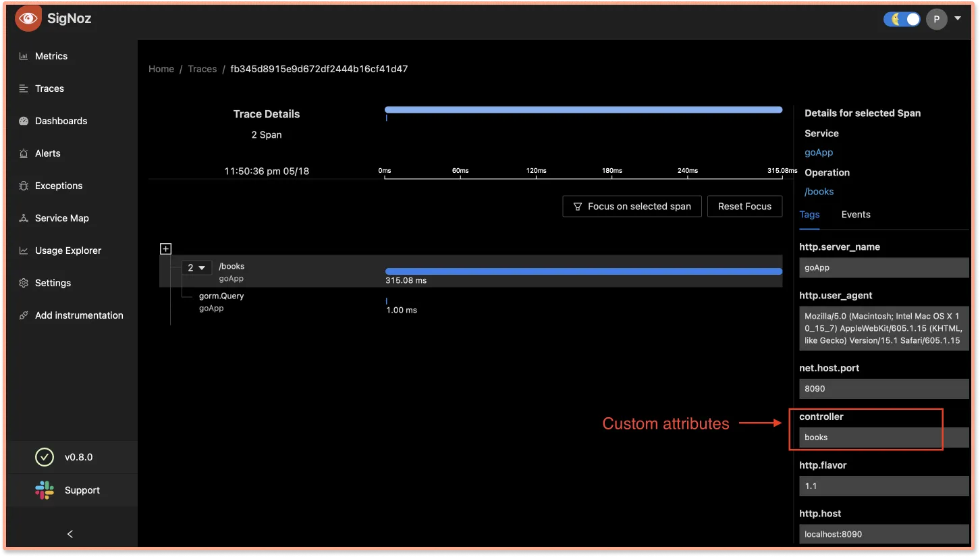Viewport: 980px width, 557px height.
Task: Select the gorm.Query span row
Action: tap(471, 302)
